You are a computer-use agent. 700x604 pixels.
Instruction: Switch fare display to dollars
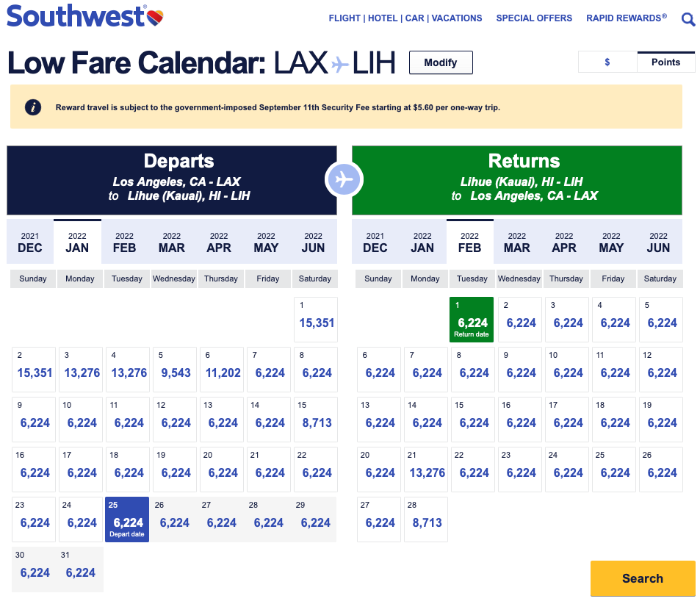607,62
